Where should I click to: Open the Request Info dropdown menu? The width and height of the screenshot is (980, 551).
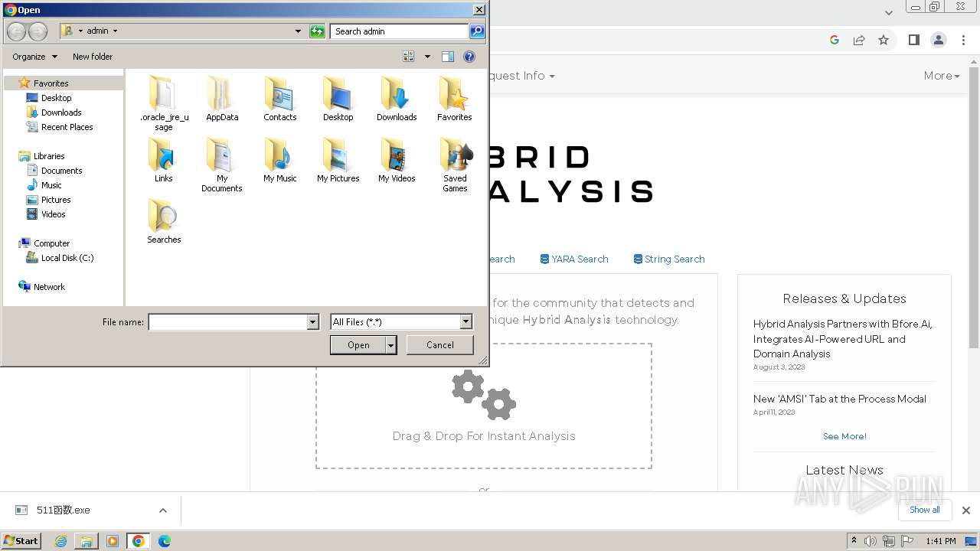[x=521, y=76]
